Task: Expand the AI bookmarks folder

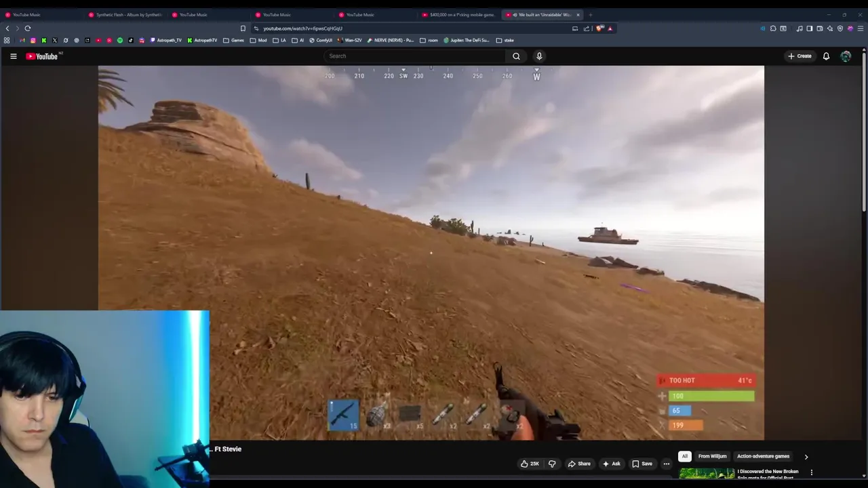Action: coord(298,41)
